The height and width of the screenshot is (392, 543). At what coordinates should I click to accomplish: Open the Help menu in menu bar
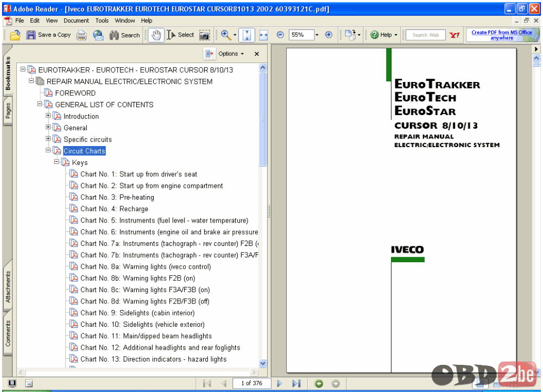tap(147, 21)
